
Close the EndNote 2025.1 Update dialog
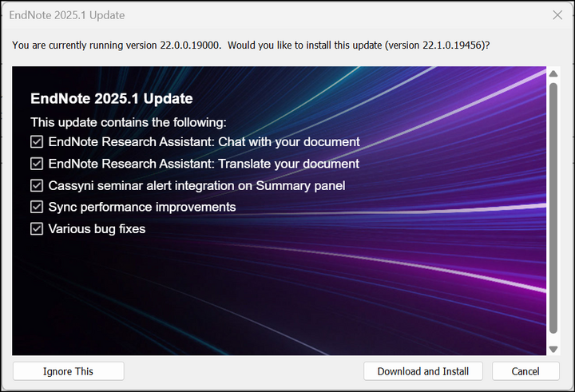tap(557, 15)
